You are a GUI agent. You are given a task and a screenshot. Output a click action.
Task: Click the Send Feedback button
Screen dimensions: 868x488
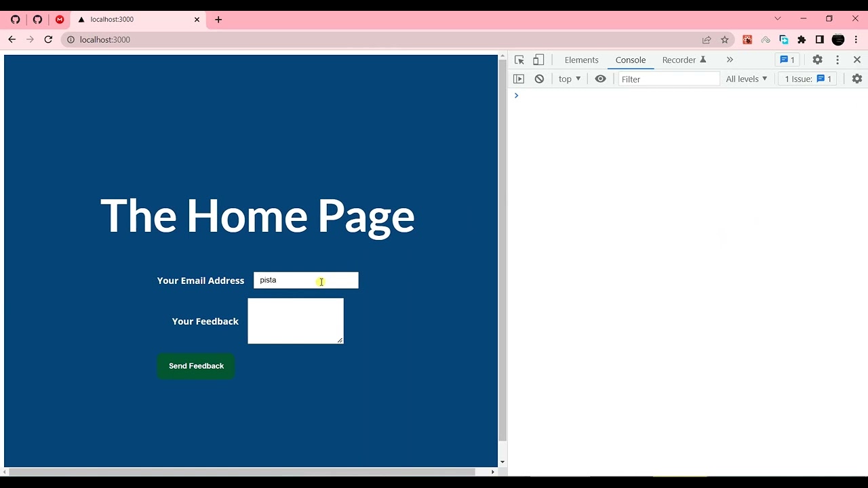point(196,366)
